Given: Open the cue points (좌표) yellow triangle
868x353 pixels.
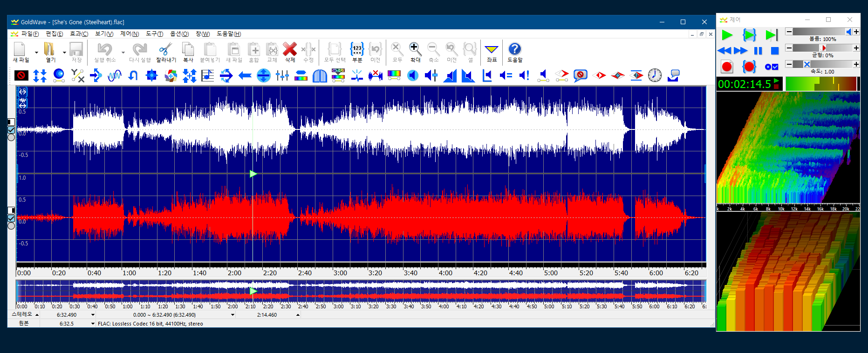Looking at the screenshot, I should (492, 49).
